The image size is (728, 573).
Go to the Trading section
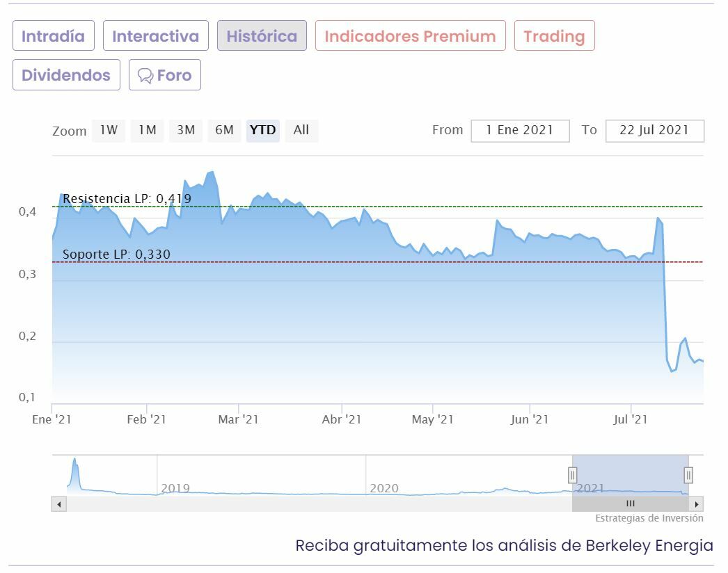point(554,36)
